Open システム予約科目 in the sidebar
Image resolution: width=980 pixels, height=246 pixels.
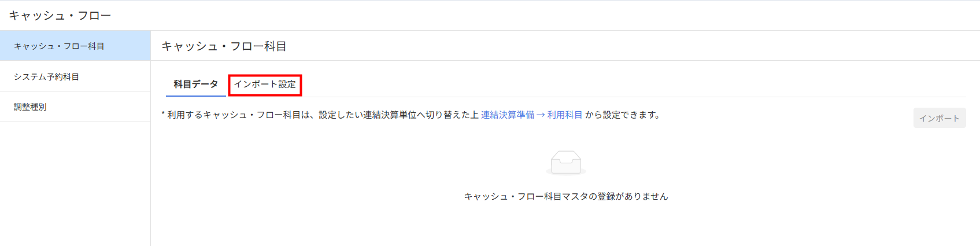[x=75, y=76]
